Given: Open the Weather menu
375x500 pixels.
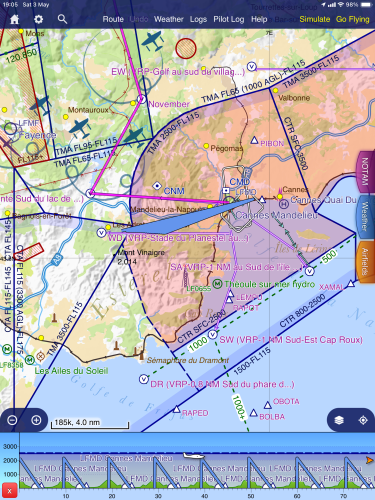Looking at the screenshot, I should (169, 19).
